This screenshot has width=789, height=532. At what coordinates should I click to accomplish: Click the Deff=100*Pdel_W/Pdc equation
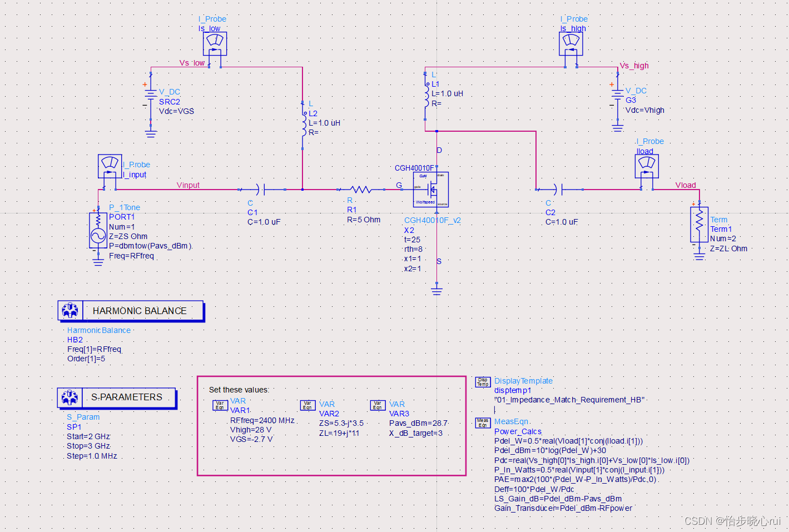click(534, 489)
